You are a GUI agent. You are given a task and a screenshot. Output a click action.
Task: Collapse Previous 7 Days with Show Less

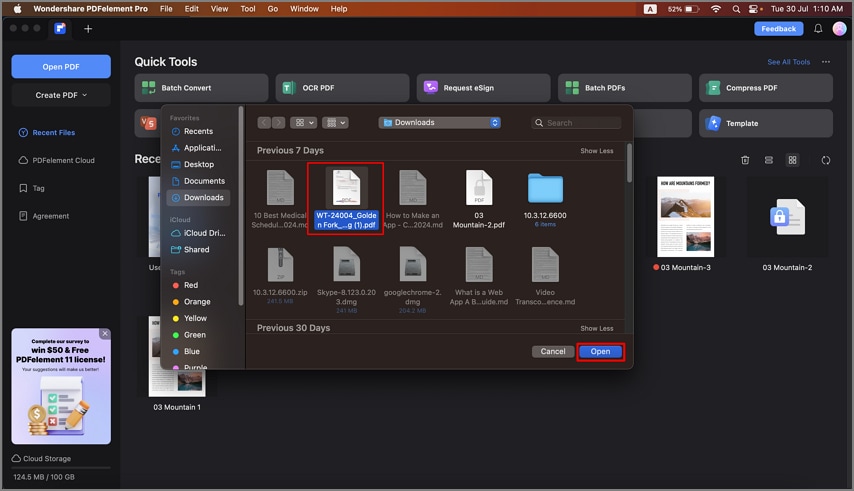coord(596,151)
